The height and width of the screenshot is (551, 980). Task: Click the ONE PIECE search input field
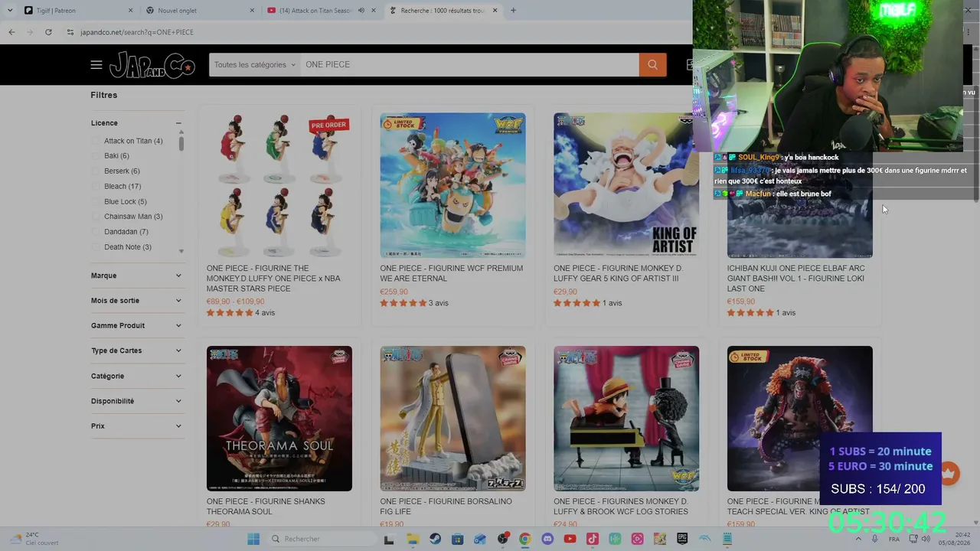469,64
